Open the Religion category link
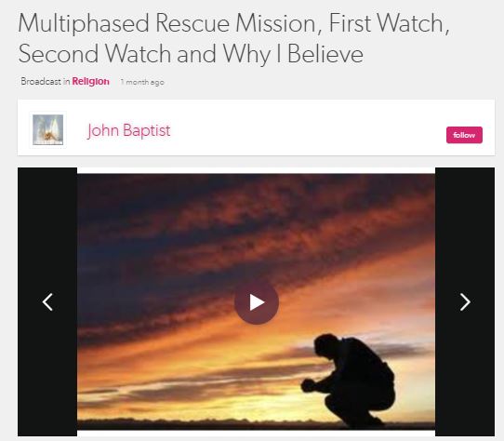This screenshot has height=441, width=504. pos(90,81)
